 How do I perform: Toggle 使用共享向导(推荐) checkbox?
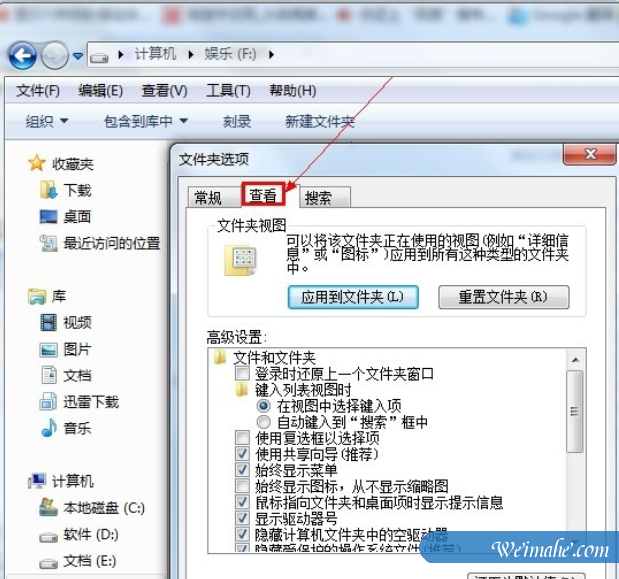point(242,454)
